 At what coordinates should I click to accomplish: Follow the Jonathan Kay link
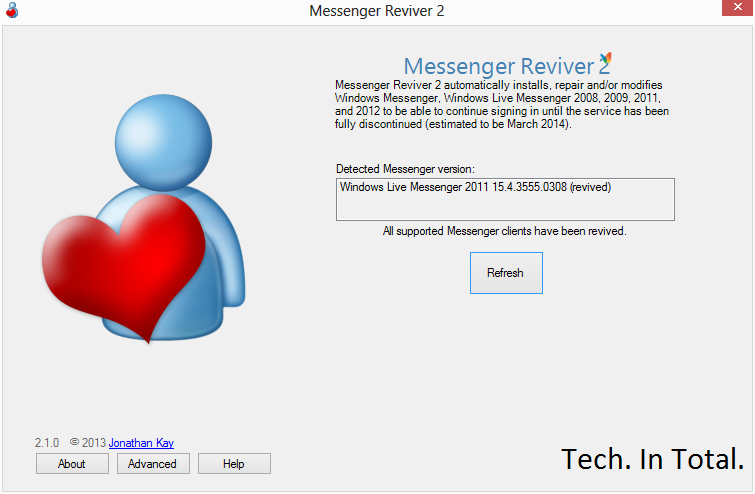[x=141, y=442]
